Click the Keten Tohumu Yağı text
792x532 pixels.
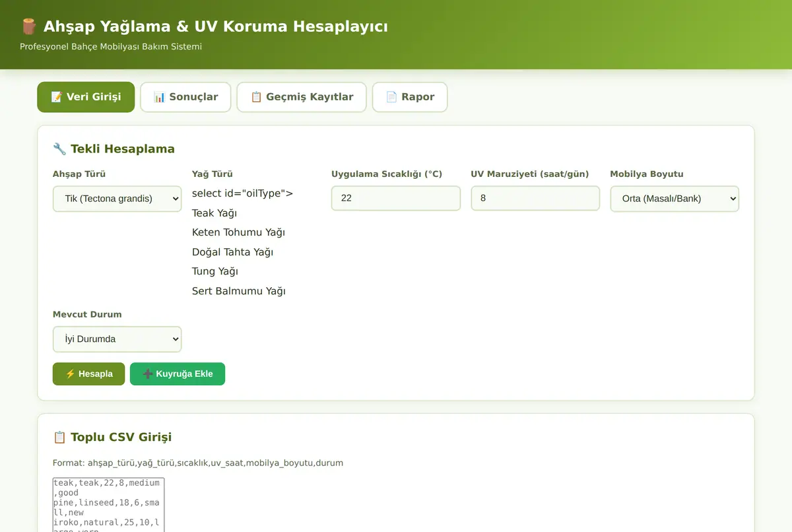(x=238, y=232)
